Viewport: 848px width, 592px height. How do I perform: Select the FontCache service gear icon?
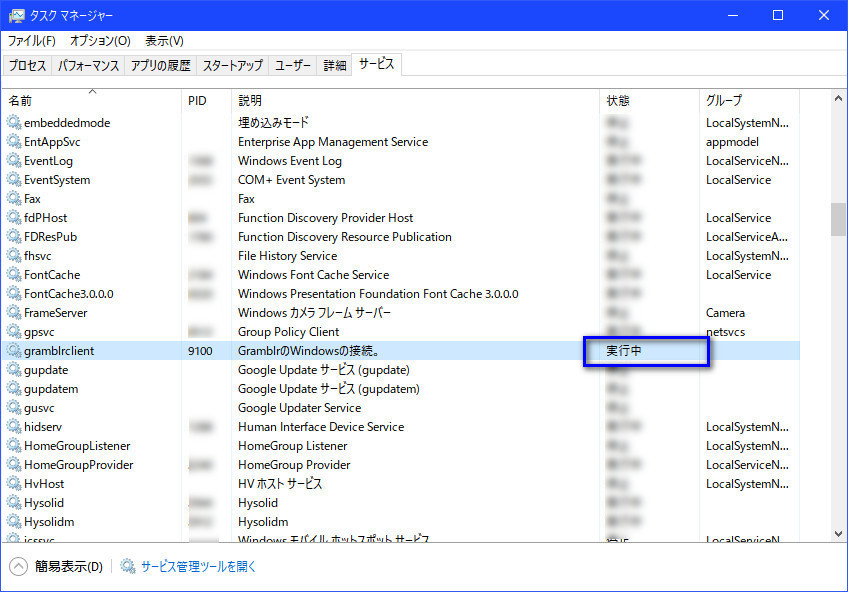pos(14,275)
